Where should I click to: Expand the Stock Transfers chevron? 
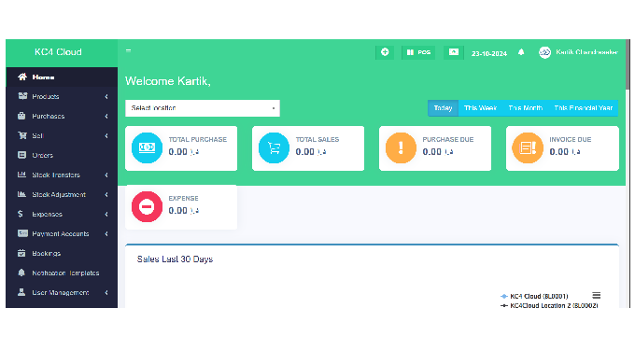[106, 175]
